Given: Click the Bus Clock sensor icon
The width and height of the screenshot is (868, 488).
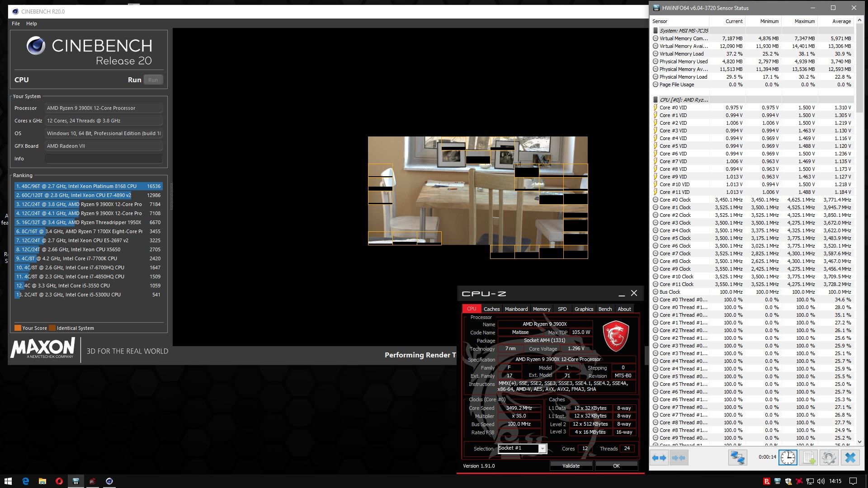Looking at the screenshot, I should [x=656, y=292].
